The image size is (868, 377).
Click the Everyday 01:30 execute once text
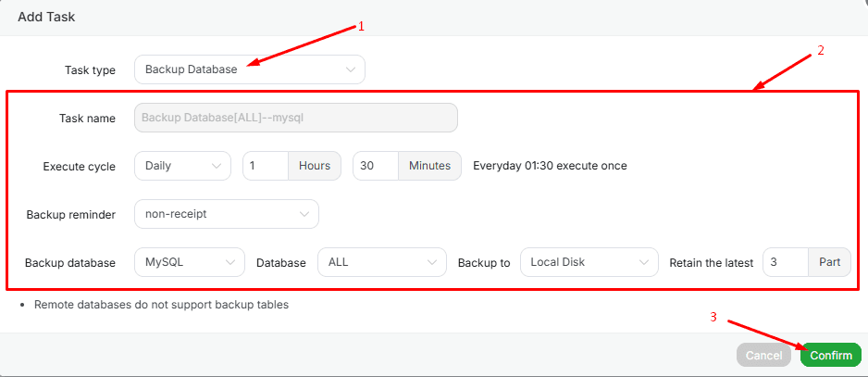tap(550, 166)
